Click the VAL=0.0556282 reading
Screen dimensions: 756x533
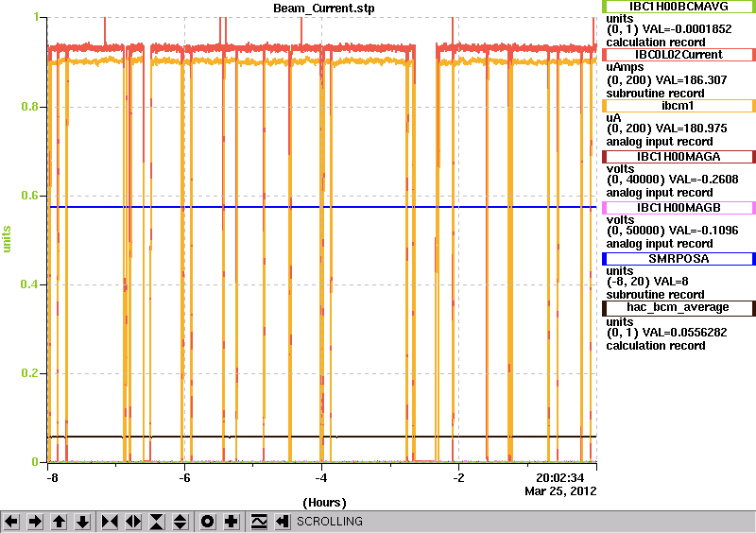[685, 333]
